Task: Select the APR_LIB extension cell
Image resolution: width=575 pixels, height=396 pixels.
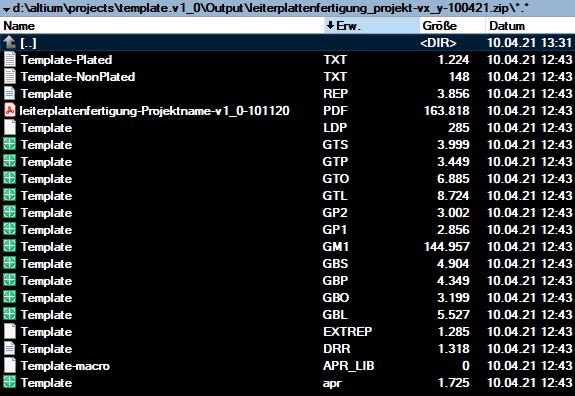Action: (x=349, y=366)
